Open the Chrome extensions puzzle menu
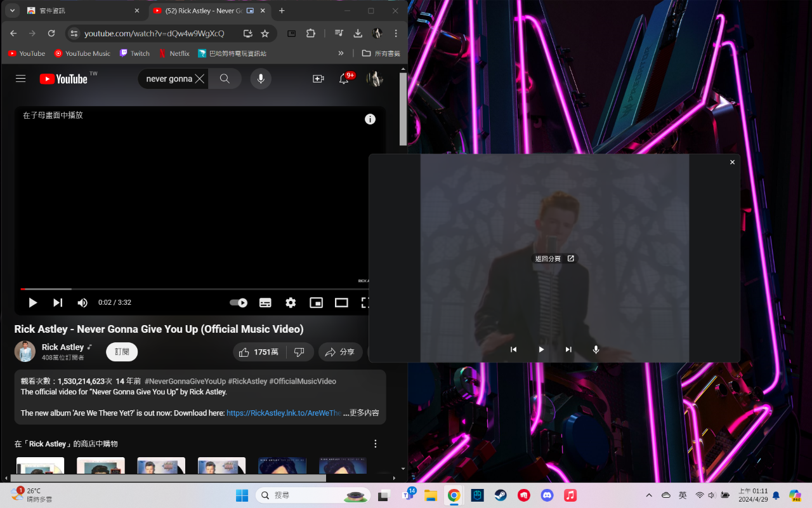812x508 pixels. point(311,33)
